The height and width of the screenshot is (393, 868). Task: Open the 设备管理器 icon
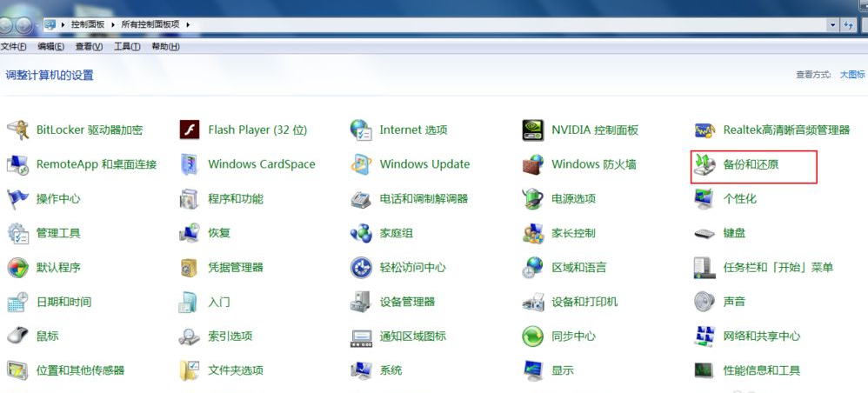pos(362,302)
